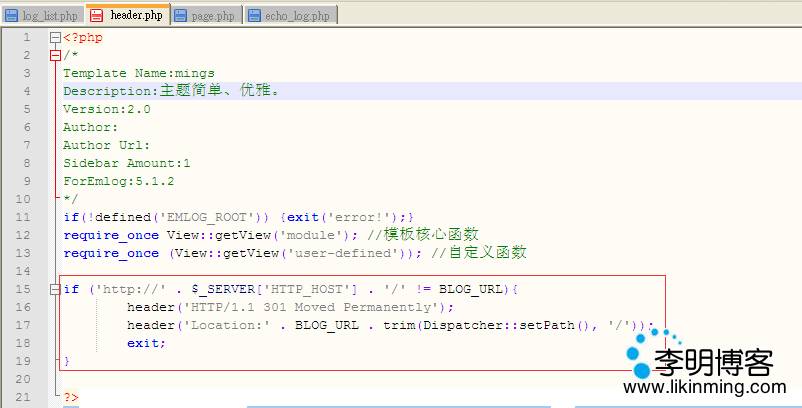
Task: Click the red unsaved icon on header.php tab
Action: click(96, 15)
